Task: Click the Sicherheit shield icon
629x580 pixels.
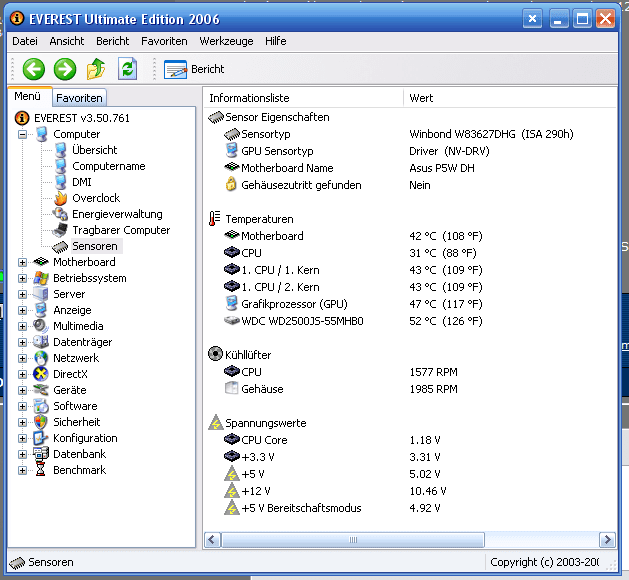Action: pyautogui.click(x=41, y=422)
